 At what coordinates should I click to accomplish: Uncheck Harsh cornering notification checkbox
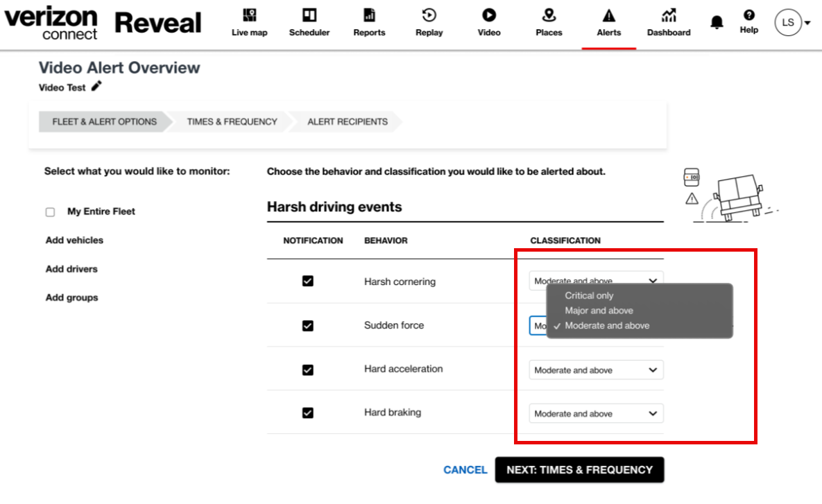[308, 281]
